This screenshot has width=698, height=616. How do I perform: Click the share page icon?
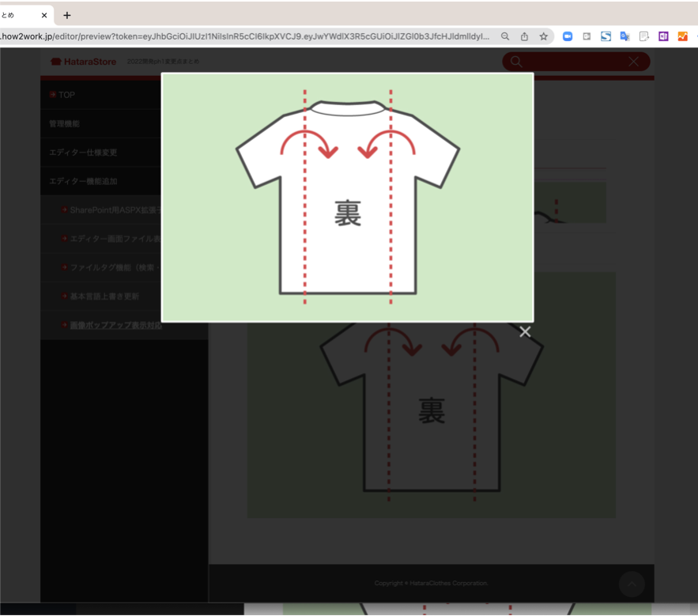[524, 36]
